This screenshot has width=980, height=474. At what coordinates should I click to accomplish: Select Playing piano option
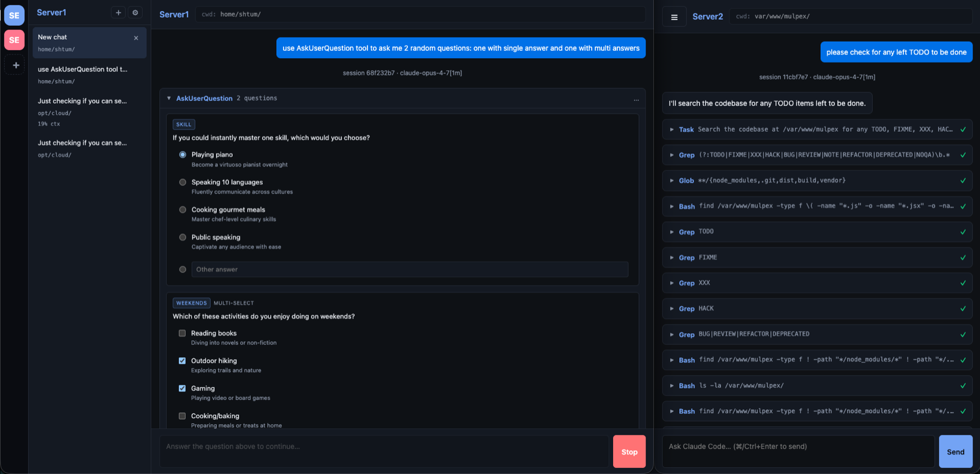pos(183,154)
